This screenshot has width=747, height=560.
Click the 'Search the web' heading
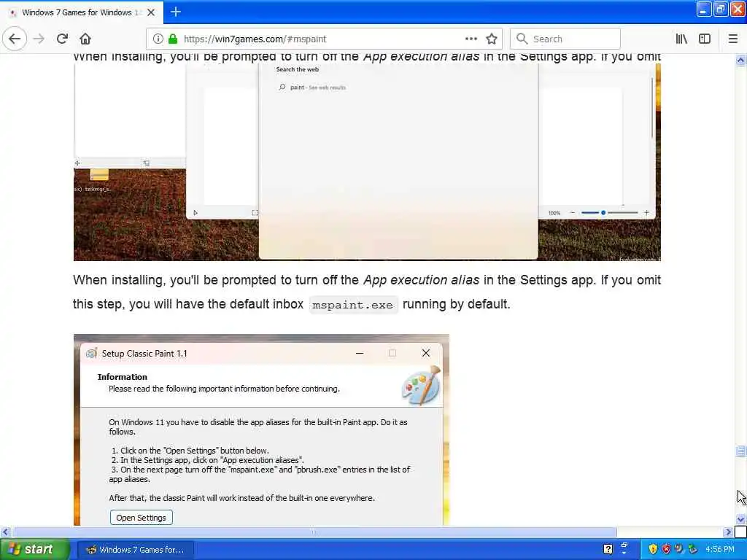298,69
